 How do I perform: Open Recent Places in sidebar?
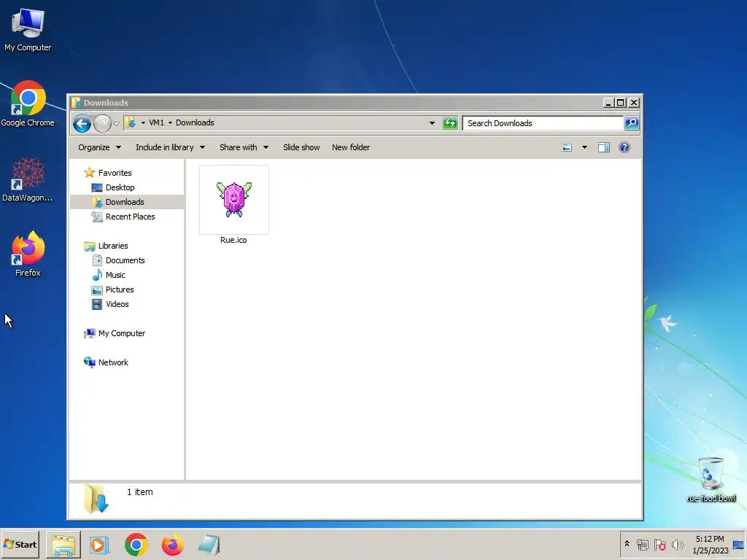tap(130, 217)
